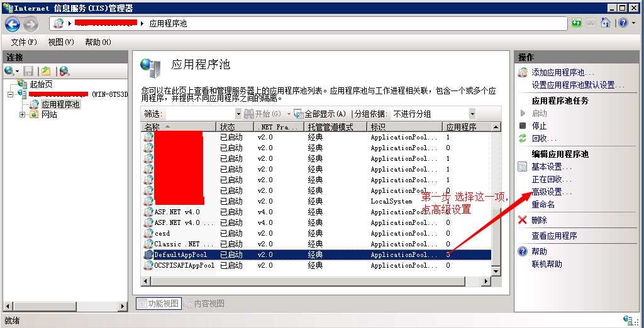Click the LocalSystem identity cell
The image size is (644, 328).
[x=391, y=201]
